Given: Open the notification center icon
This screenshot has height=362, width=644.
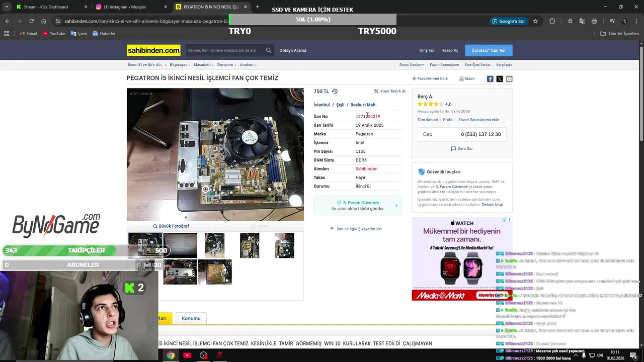Looking at the screenshot, I should [633, 355].
